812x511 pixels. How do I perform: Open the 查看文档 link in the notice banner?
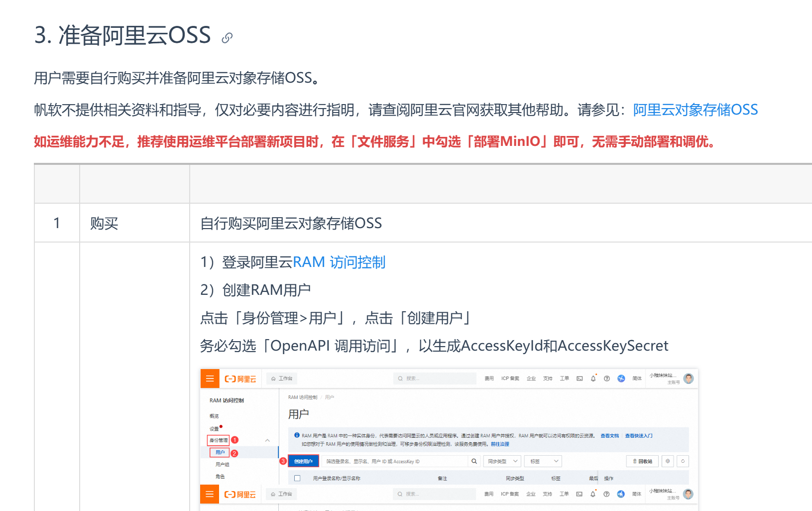coord(609,436)
